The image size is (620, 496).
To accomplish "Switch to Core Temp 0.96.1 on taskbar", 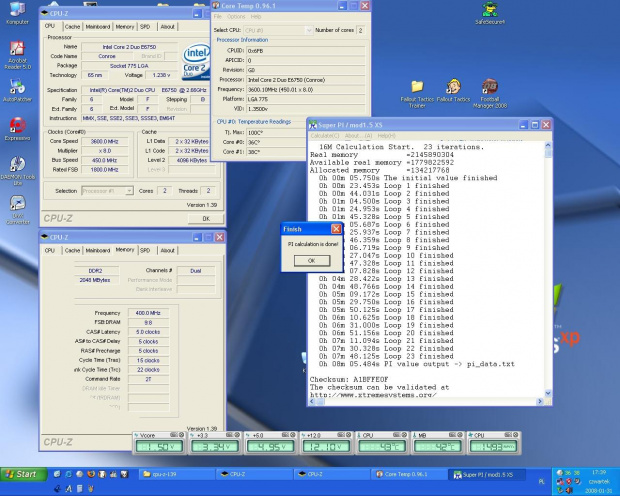I will pyautogui.click(x=410, y=474).
